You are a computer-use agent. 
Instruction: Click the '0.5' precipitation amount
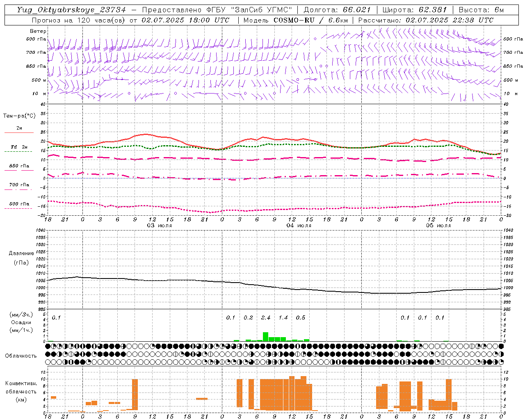301,318
